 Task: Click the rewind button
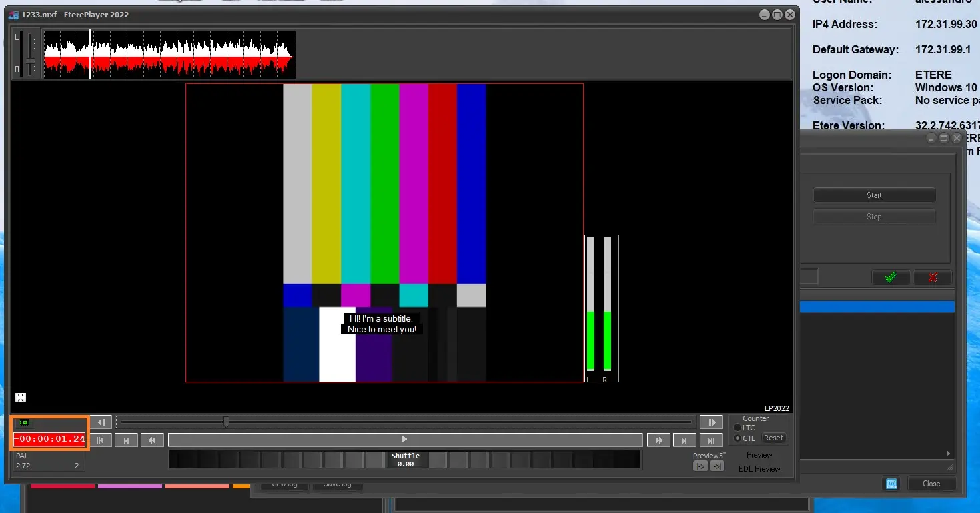(x=152, y=440)
